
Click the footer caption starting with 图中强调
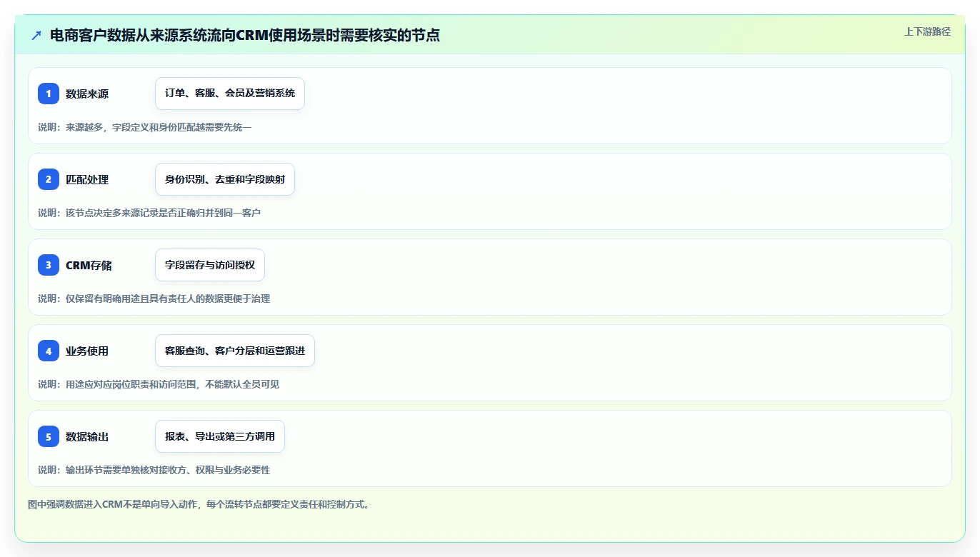(199, 504)
